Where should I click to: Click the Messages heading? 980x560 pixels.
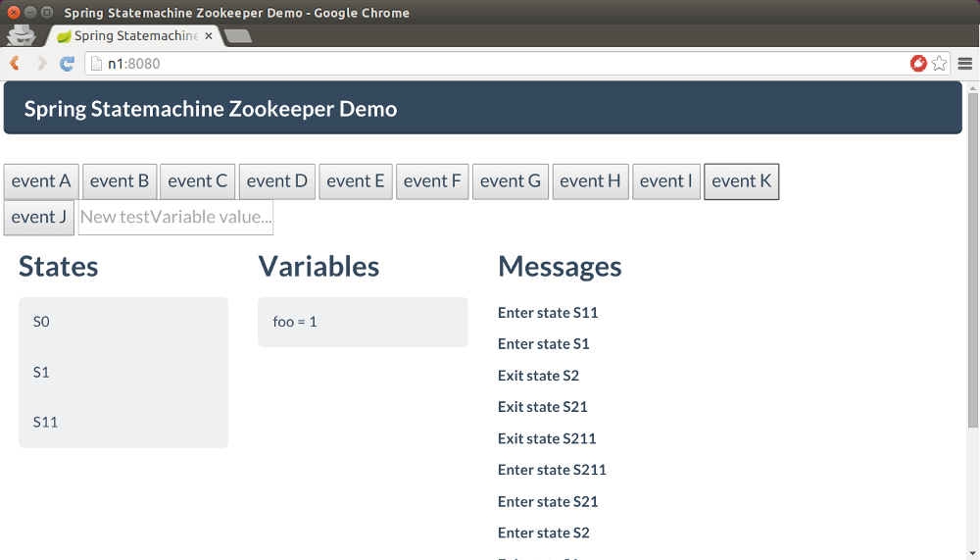(560, 267)
